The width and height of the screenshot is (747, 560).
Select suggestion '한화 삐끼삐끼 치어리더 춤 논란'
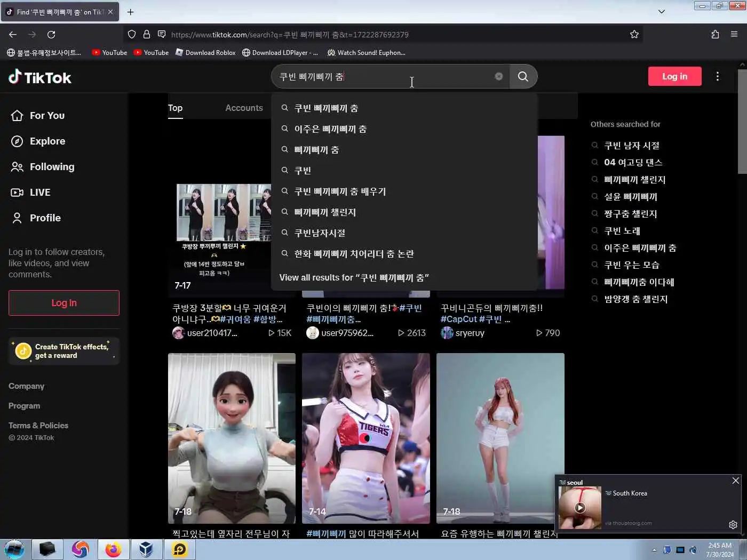tap(404, 254)
